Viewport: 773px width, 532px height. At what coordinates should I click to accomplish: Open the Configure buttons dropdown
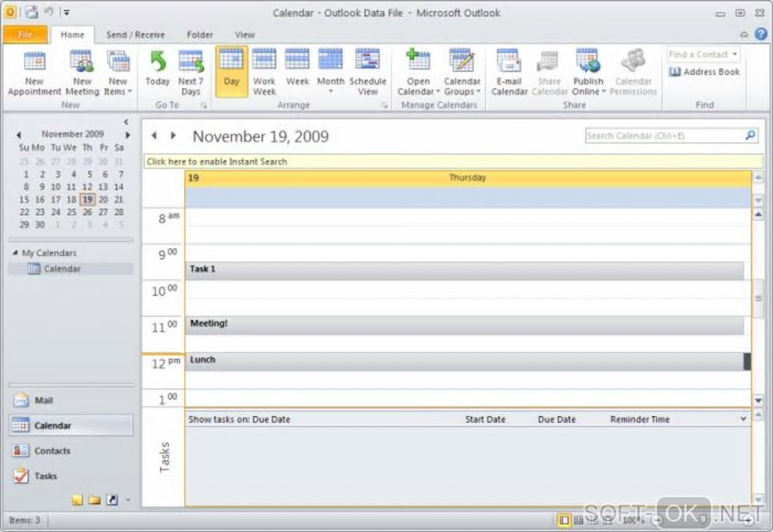[x=127, y=500]
